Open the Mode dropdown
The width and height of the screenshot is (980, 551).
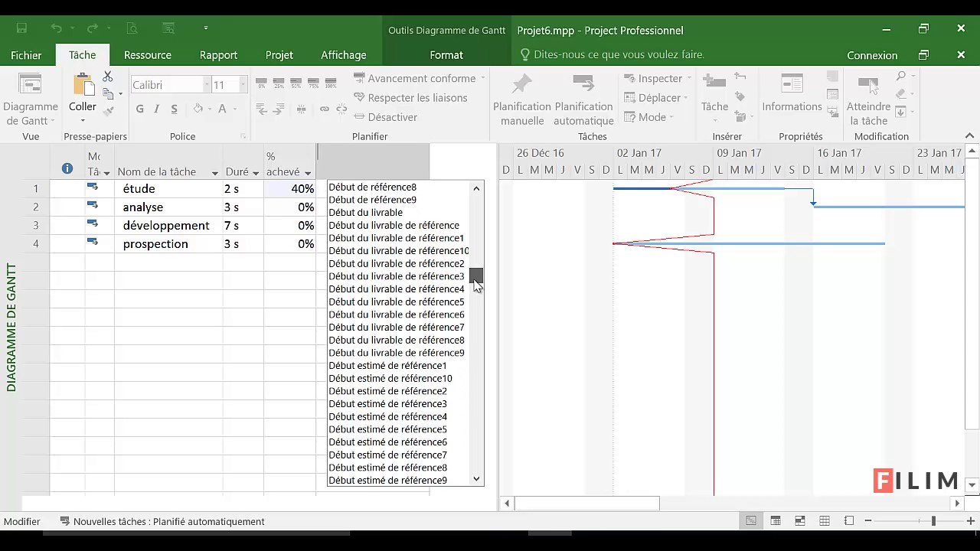[x=649, y=116]
